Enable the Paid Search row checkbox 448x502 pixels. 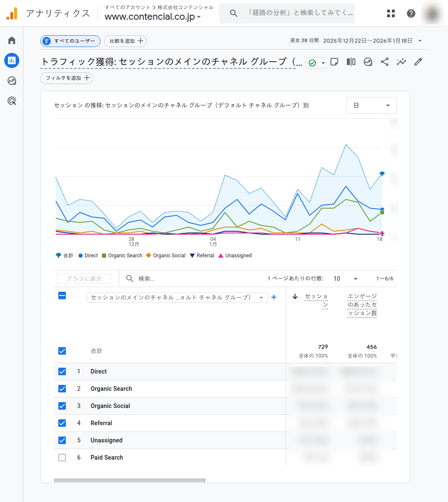point(62,458)
